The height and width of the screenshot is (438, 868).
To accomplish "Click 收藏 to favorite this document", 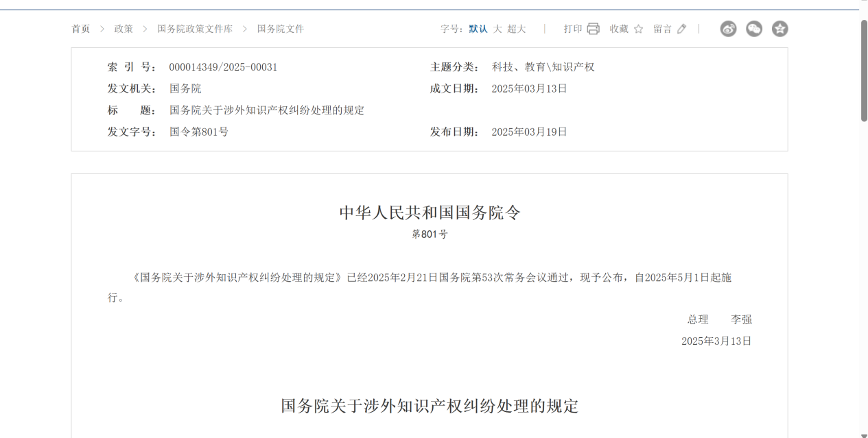I will [620, 29].
